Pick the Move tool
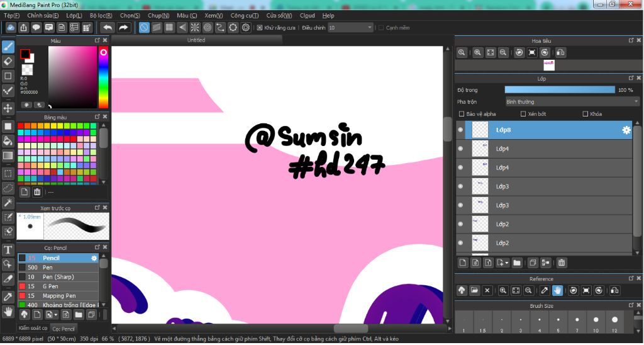The height and width of the screenshot is (345, 644). (x=8, y=108)
